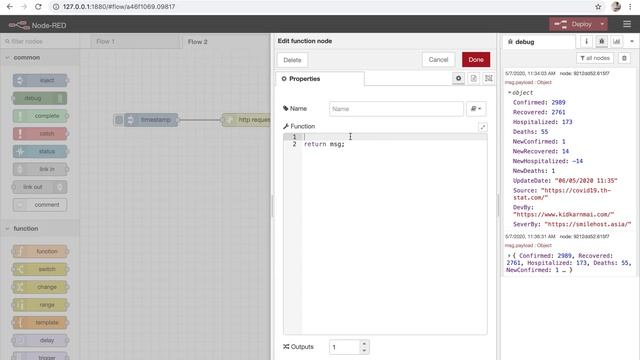Increase the Outputs count stepper
640x360 pixels.
point(364,344)
